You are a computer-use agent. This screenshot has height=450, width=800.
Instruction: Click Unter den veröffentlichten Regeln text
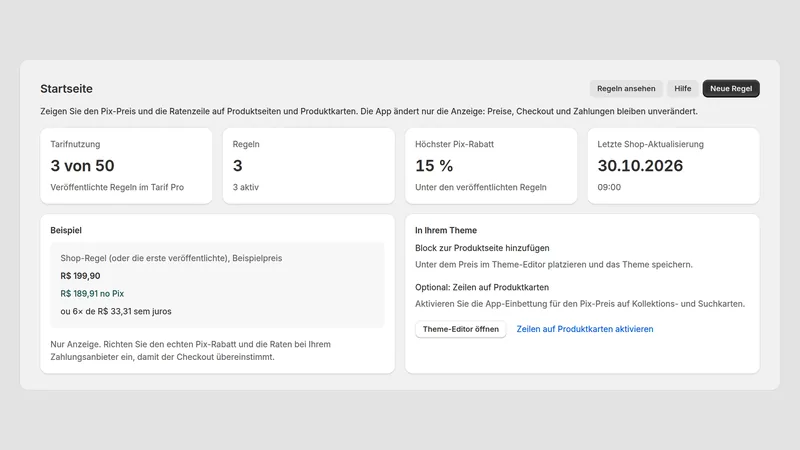481,187
